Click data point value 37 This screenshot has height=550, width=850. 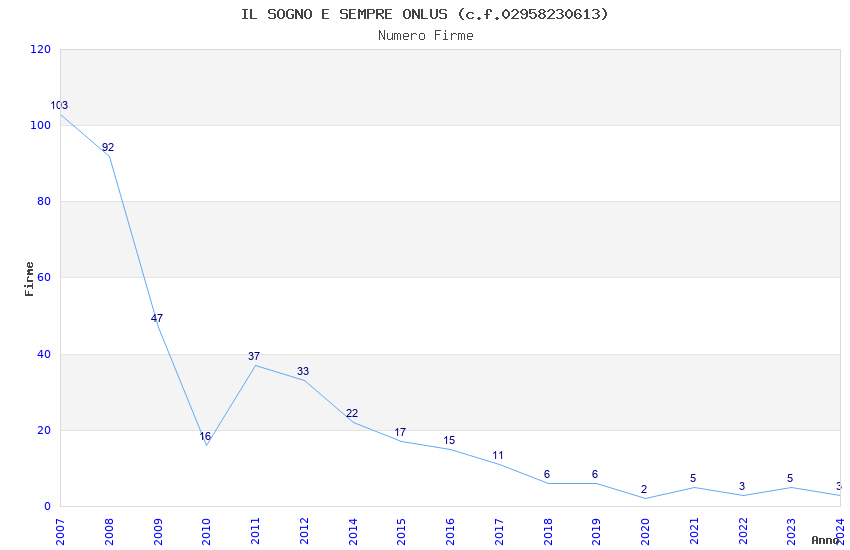click(x=254, y=356)
